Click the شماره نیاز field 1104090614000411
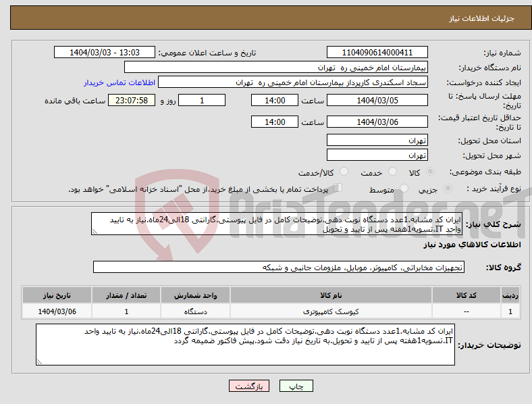532x404 pixels. [x=377, y=52]
